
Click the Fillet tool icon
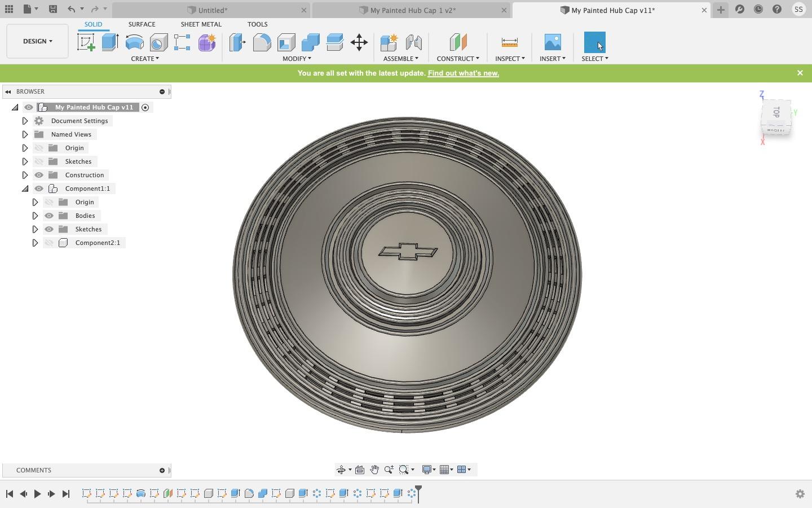pos(262,42)
